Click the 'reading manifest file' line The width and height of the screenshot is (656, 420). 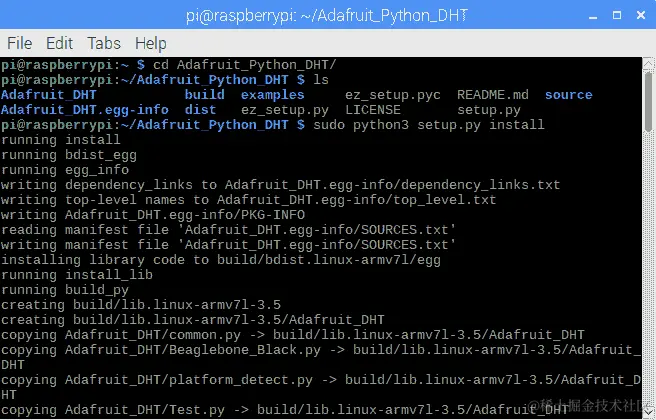tap(228, 230)
